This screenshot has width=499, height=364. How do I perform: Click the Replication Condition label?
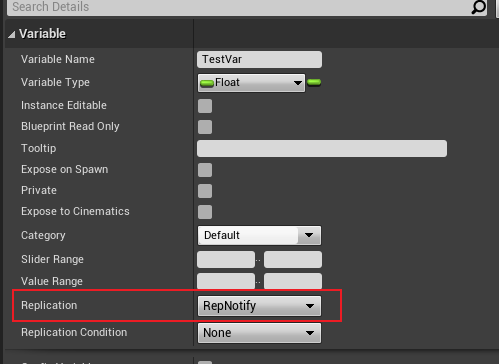[x=74, y=332]
